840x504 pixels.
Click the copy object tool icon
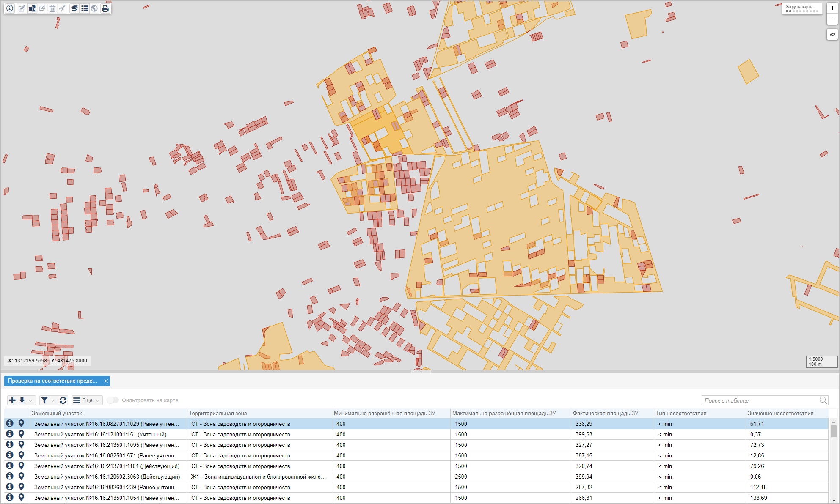click(42, 8)
